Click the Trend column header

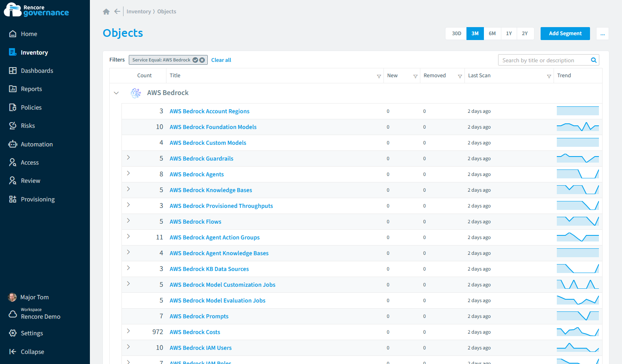coord(564,76)
